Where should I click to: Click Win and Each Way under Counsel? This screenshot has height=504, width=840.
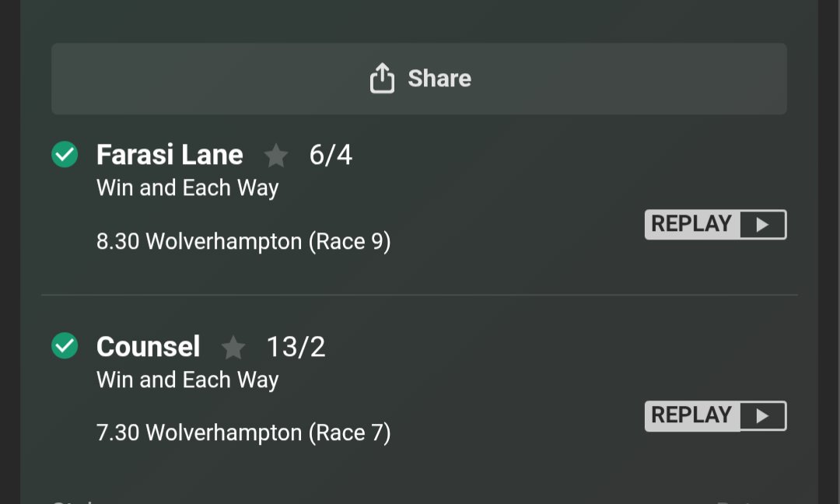187,380
